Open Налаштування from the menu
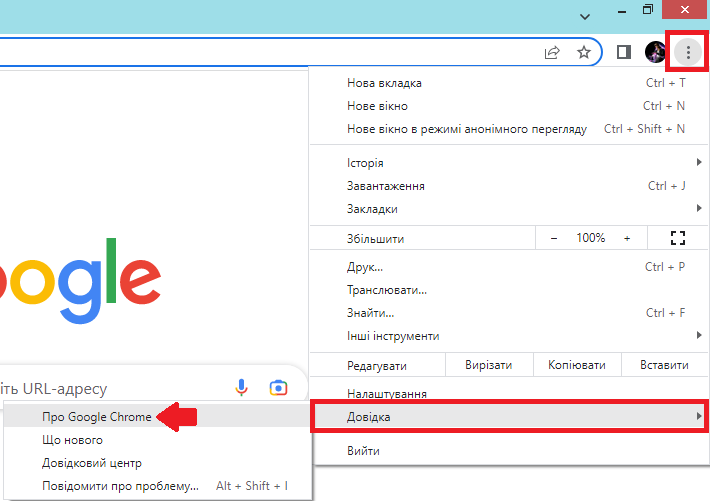 pyautogui.click(x=387, y=394)
